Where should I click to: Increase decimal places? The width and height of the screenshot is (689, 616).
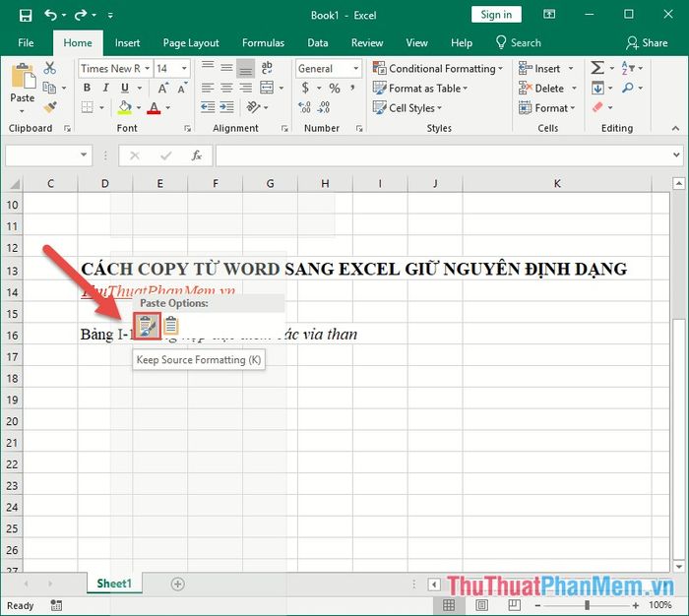(x=304, y=107)
